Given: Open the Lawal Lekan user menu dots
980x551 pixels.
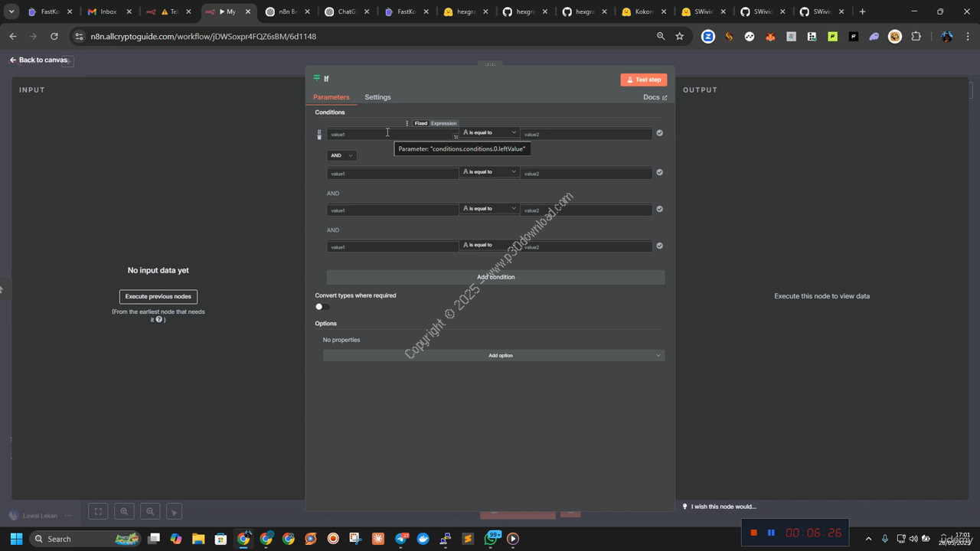Looking at the screenshot, I should pos(68,516).
